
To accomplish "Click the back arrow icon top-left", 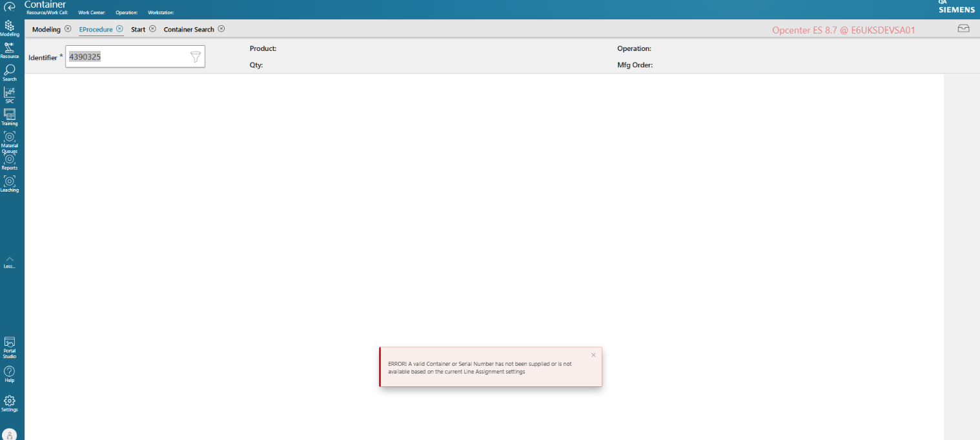I will [10, 7].
